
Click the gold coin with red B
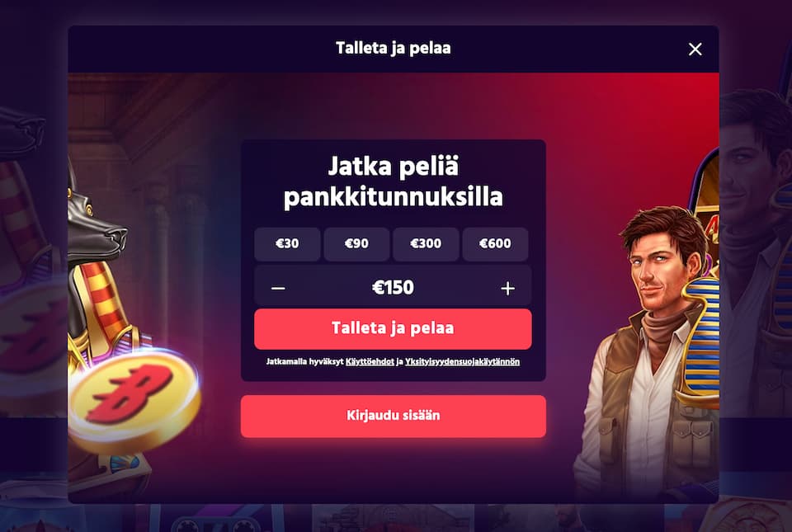tap(134, 400)
